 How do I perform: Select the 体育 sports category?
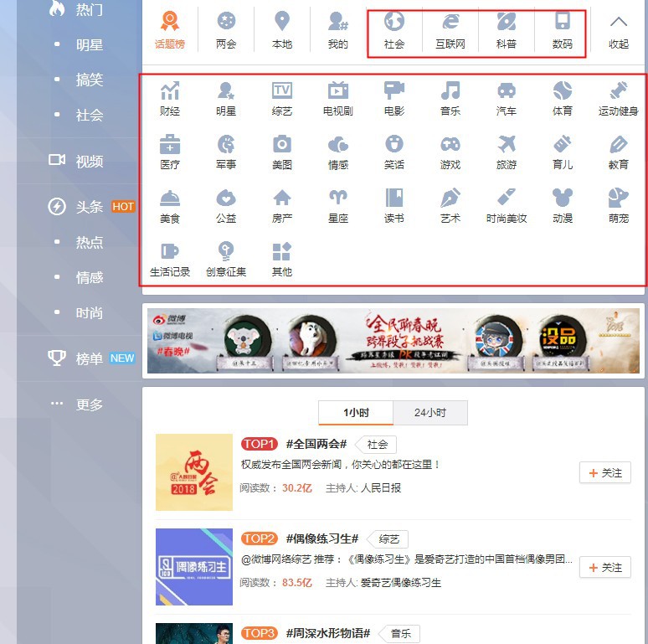click(562, 98)
